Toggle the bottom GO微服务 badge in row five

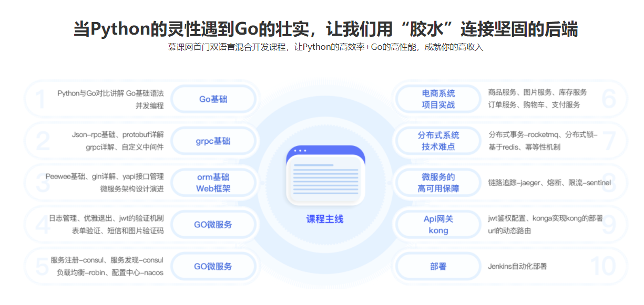(213, 266)
